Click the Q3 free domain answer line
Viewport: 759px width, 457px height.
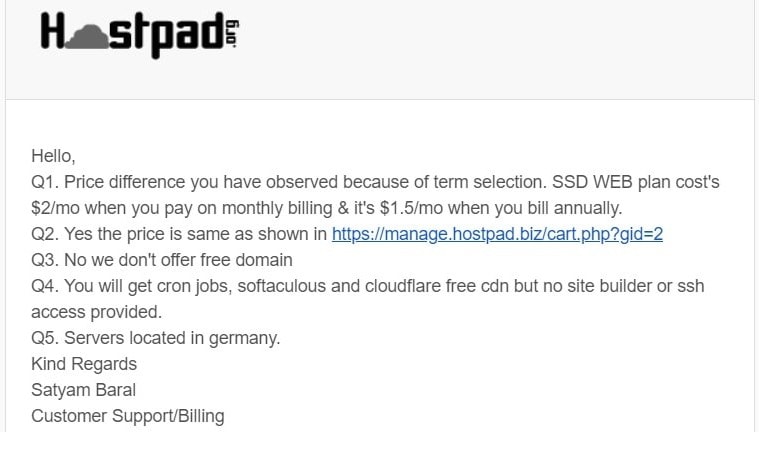coord(162,260)
